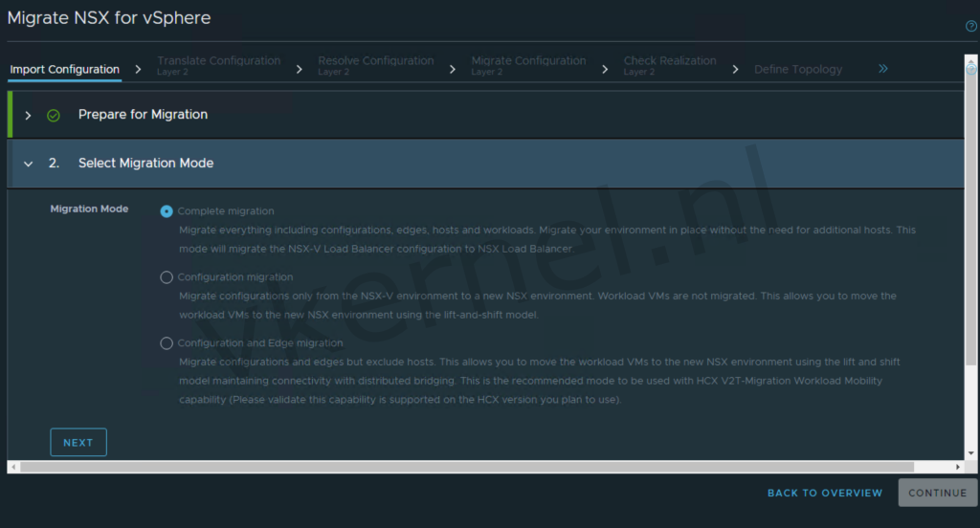Viewport: 980px width, 528px height.
Task: Click the Complete migration label text
Action: click(x=226, y=211)
